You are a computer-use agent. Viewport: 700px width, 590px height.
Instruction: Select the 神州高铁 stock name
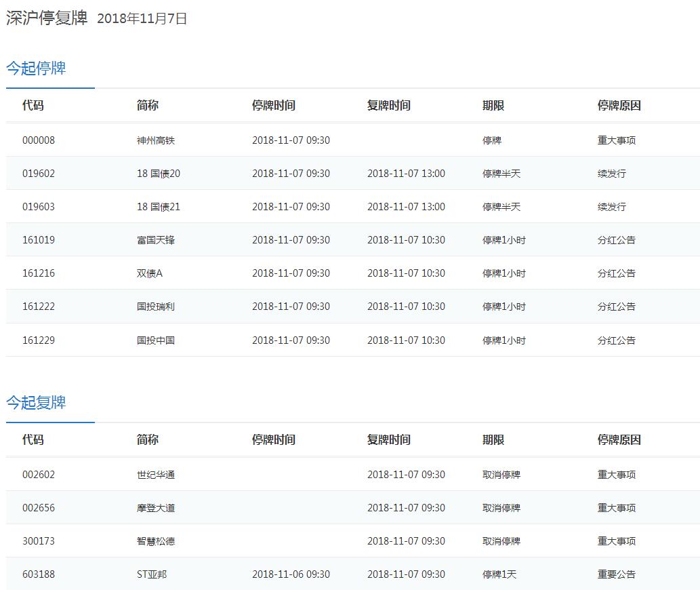[x=156, y=140]
